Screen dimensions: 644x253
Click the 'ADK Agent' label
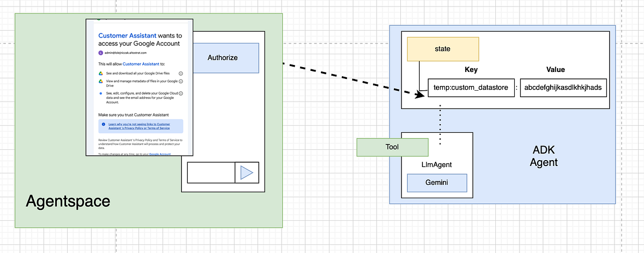(544, 156)
